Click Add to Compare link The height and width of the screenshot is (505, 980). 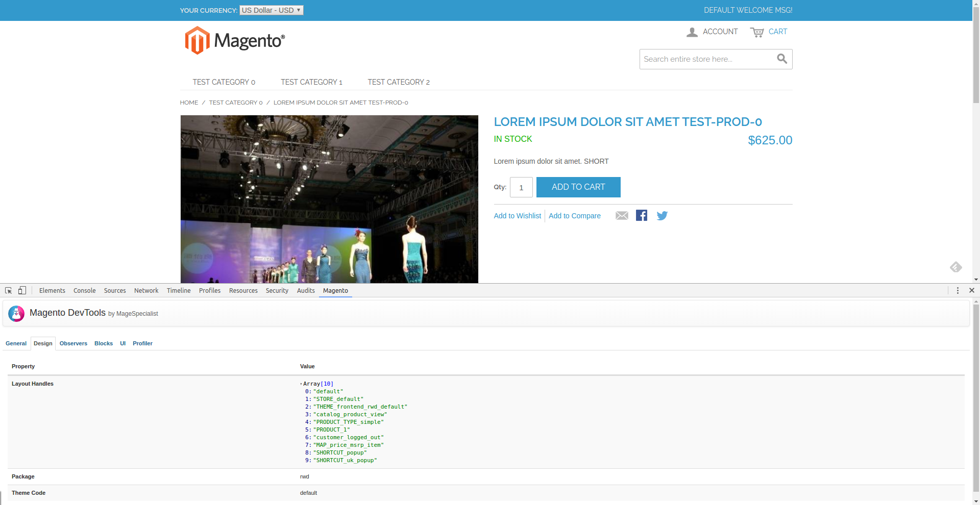click(575, 216)
